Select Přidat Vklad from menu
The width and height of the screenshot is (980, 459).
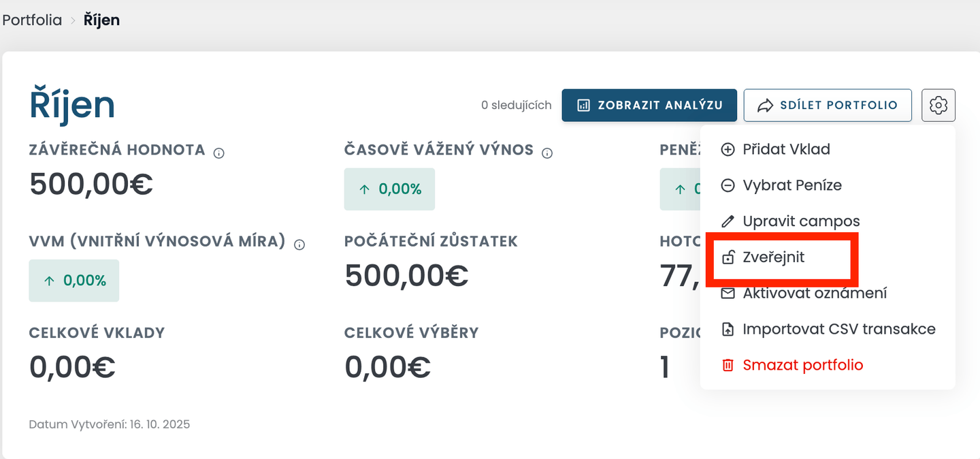[786, 149]
